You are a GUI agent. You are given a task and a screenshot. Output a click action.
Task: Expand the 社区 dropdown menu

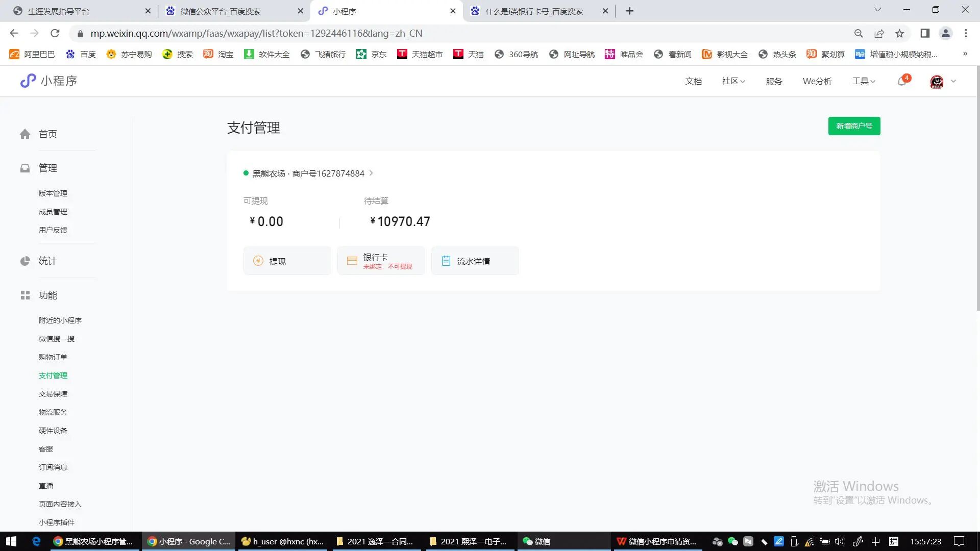[733, 82]
